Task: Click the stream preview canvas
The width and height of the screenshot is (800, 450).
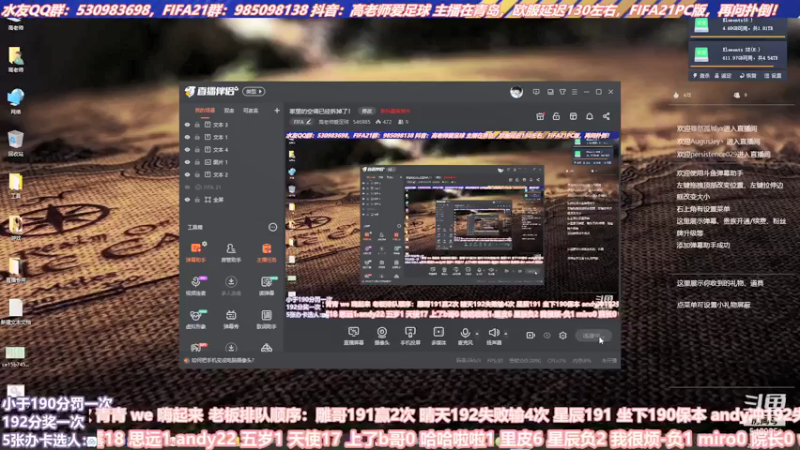Action: click(x=452, y=225)
